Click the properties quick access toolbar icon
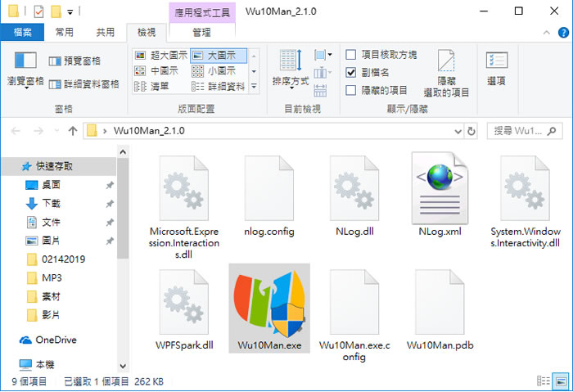Screen dimensions: 573x392 click(38, 11)
